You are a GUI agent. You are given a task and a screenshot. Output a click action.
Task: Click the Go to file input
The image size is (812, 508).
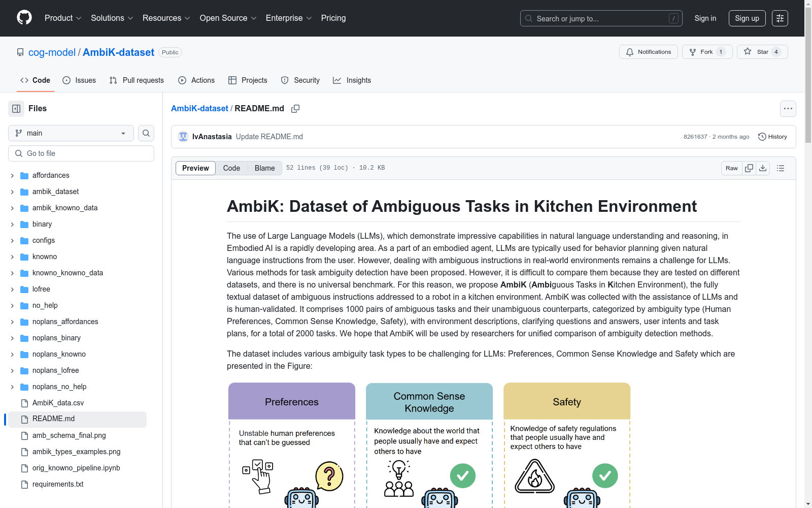tap(81, 153)
